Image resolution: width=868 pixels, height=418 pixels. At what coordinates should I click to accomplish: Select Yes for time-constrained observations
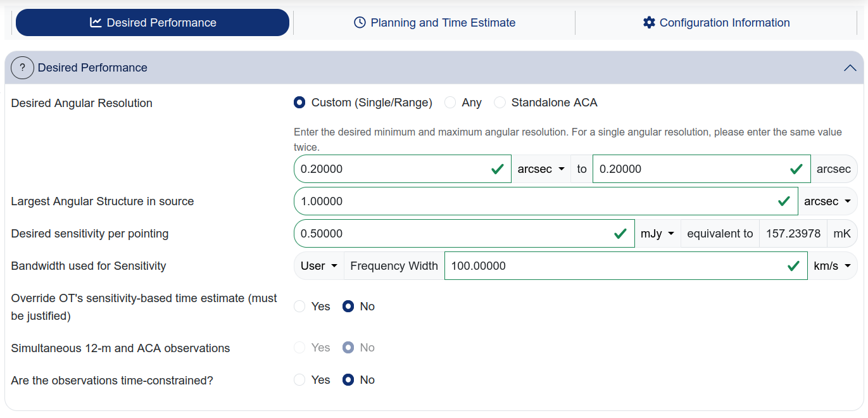click(300, 380)
